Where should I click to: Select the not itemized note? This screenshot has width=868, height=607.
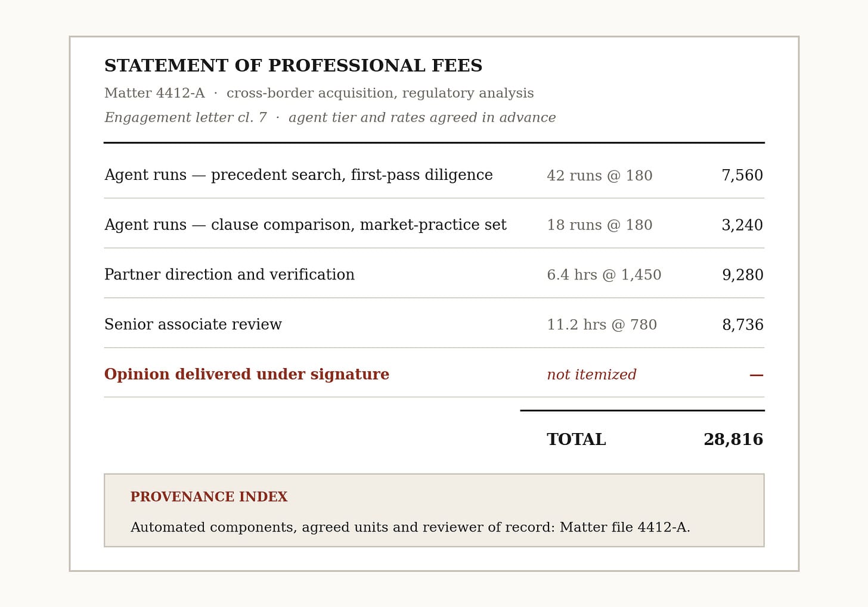point(591,375)
